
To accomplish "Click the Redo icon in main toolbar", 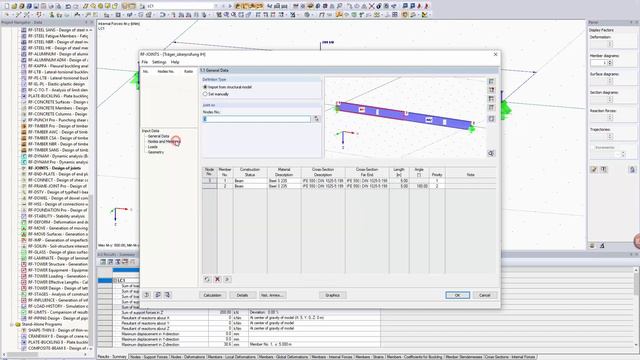I will point(76,6).
